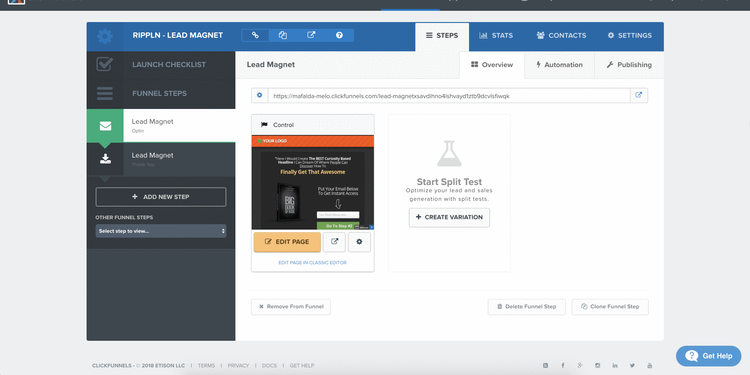Open URL settings gear beside address field
This screenshot has width=750, height=375.
(x=260, y=96)
